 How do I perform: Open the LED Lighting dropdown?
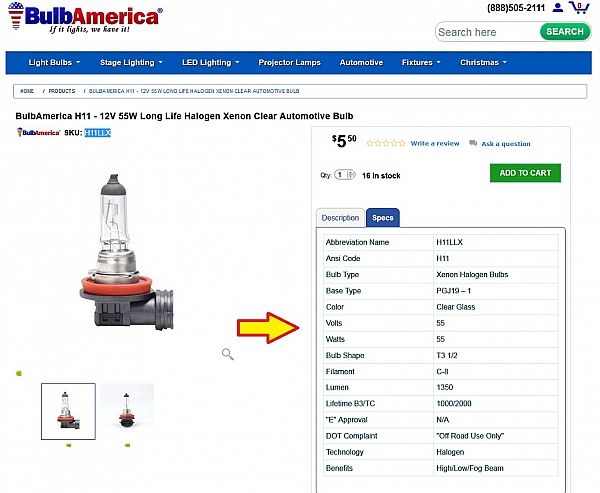point(210,62)
